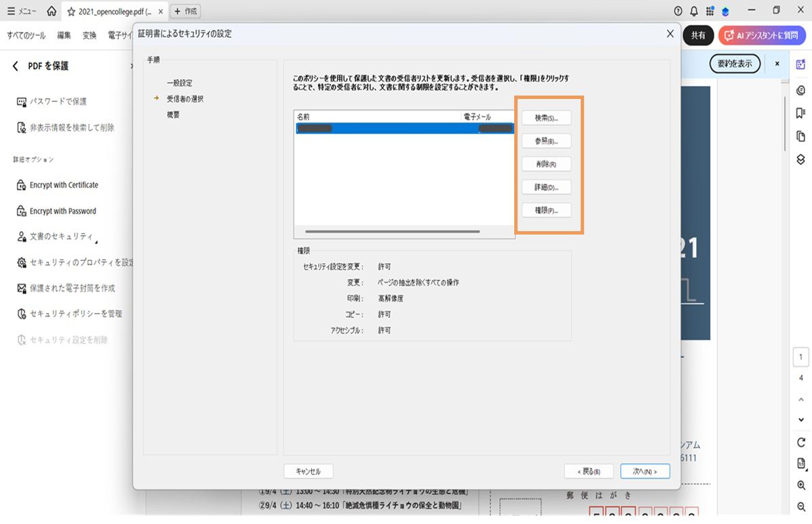Image resolution: width=812 pixels, height=524 pixels.
Task: Choose Encrypt with Password
Action: (56, 211)
